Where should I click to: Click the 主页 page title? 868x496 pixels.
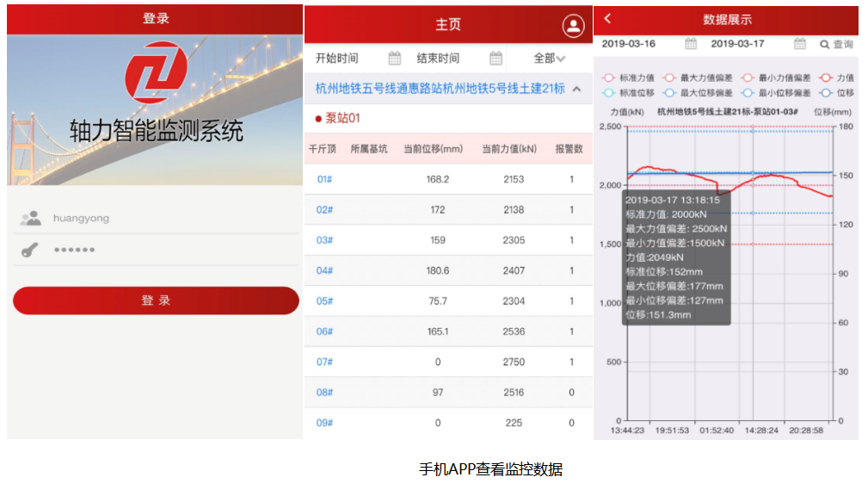[448, 25]
